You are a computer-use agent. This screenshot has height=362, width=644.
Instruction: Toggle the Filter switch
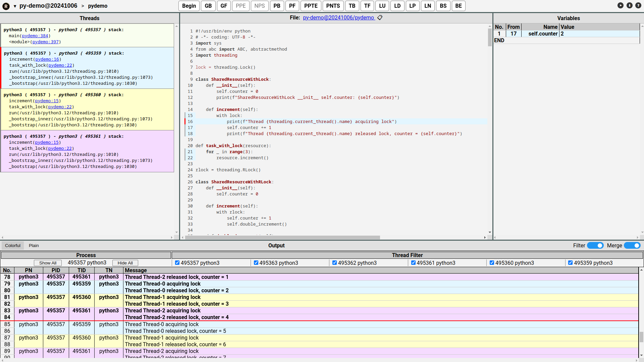[595, 246]
